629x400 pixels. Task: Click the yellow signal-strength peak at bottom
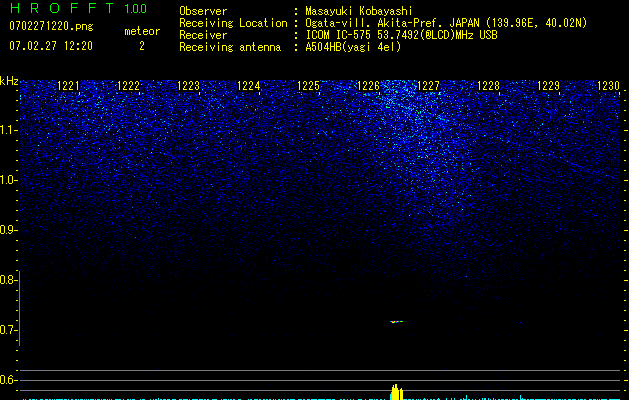coord(396,392)
